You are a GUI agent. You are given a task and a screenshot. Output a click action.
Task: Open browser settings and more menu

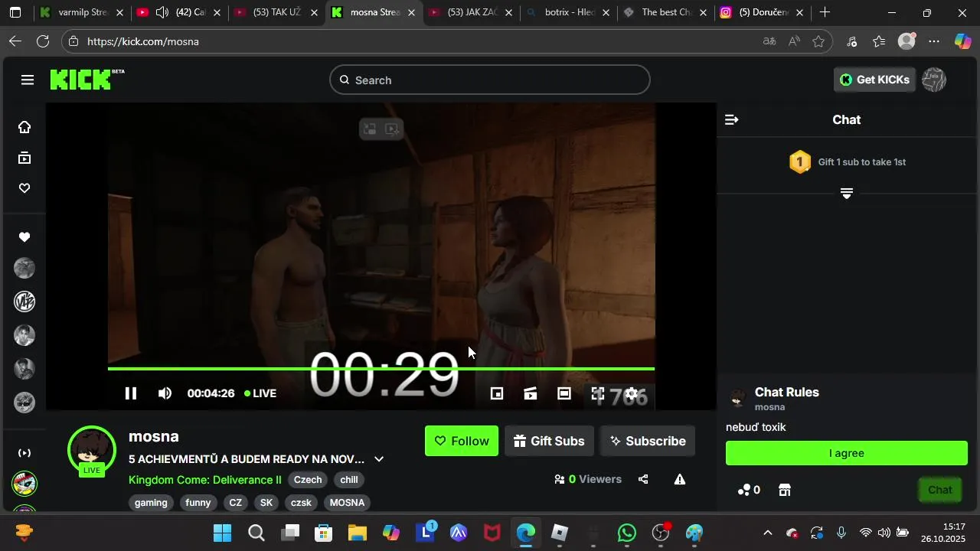[x=934, y=41]
